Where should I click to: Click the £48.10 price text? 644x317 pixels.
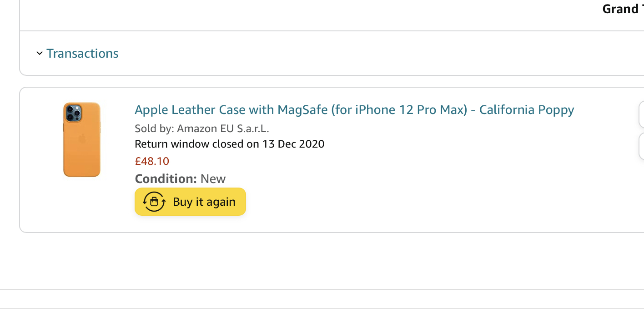pyautogui.click(x=152, y=161)
